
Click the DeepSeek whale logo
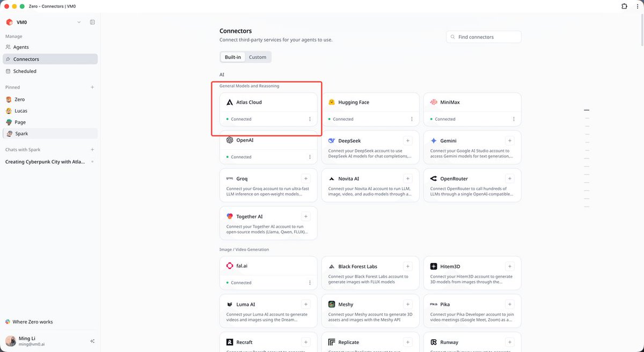coord(332,141)
